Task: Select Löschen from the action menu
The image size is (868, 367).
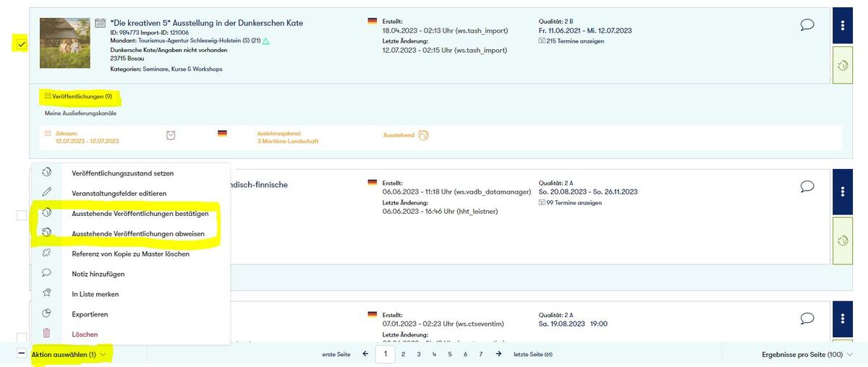Action: [85, 334]
